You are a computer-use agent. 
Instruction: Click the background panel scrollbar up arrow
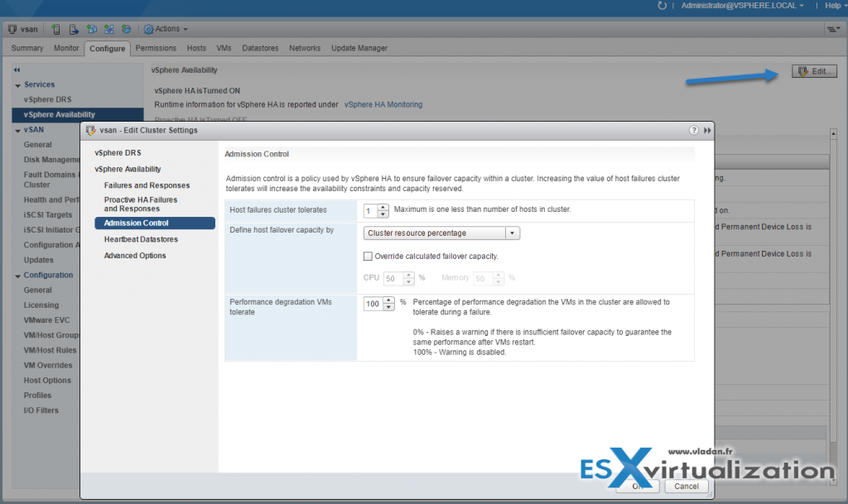click(833, 133)
